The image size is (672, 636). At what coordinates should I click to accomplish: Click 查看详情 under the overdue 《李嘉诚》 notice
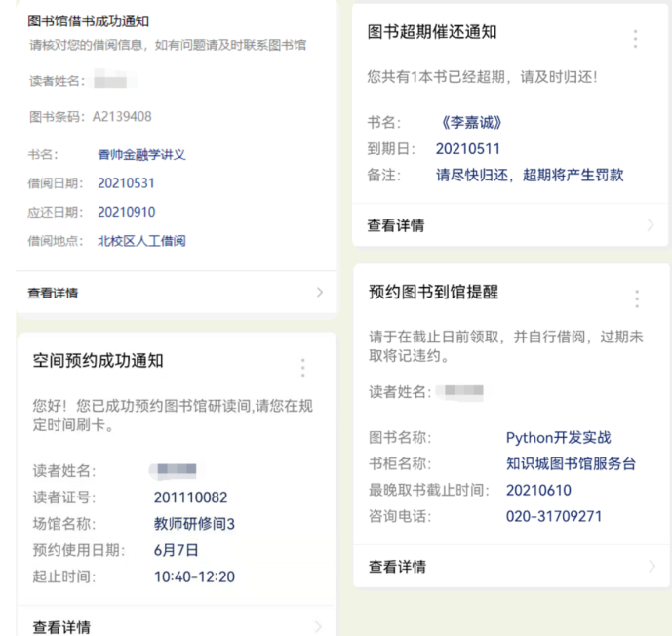(395, 225)
